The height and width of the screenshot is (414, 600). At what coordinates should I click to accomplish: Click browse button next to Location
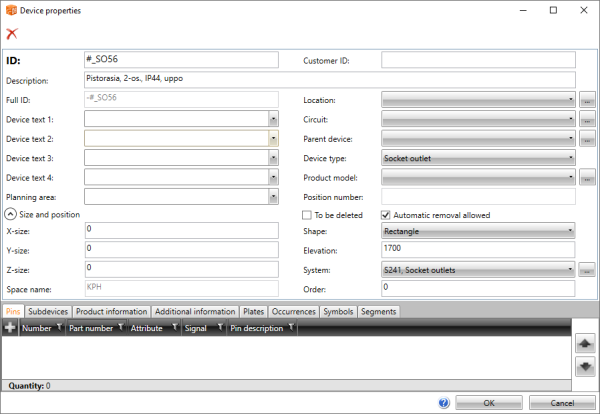(x=587, y=100)
